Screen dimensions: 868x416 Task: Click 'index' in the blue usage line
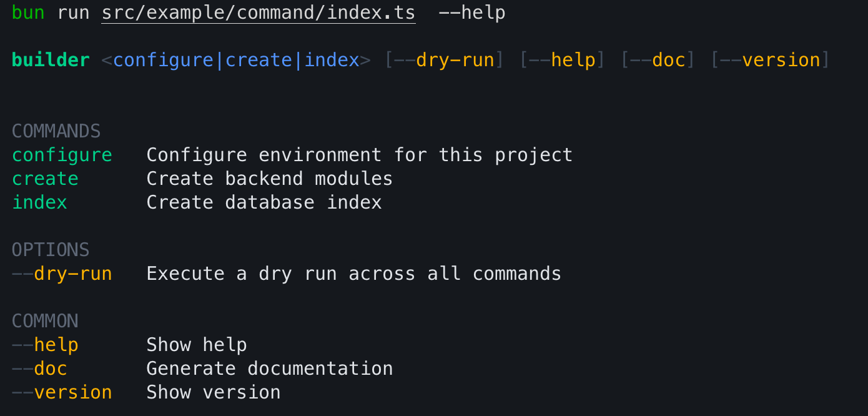pos(332,61)
